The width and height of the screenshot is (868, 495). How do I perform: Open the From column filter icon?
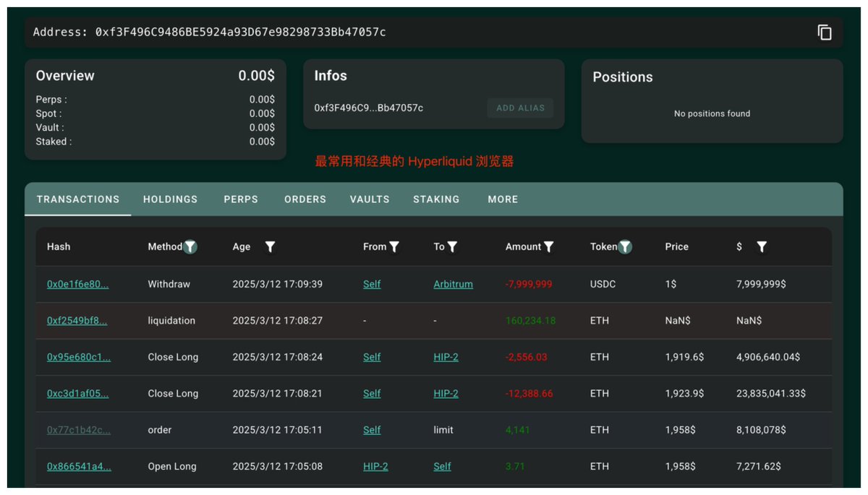(x=394, y=247)
